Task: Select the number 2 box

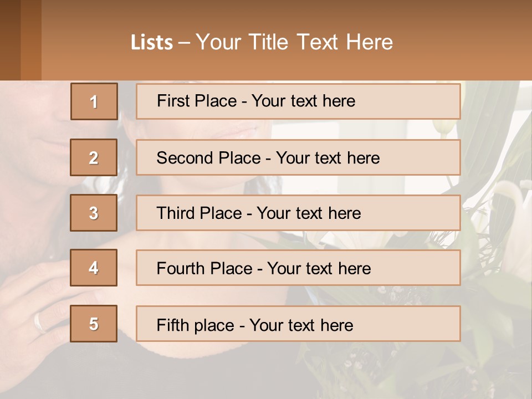Action: click(94, 157)
